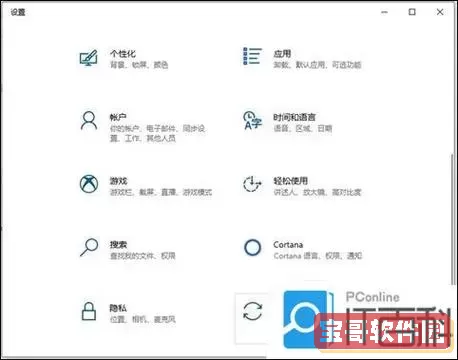Click the 帐户 description about email and sync
This screenshot has width=458, height=360.
(157, 133)
